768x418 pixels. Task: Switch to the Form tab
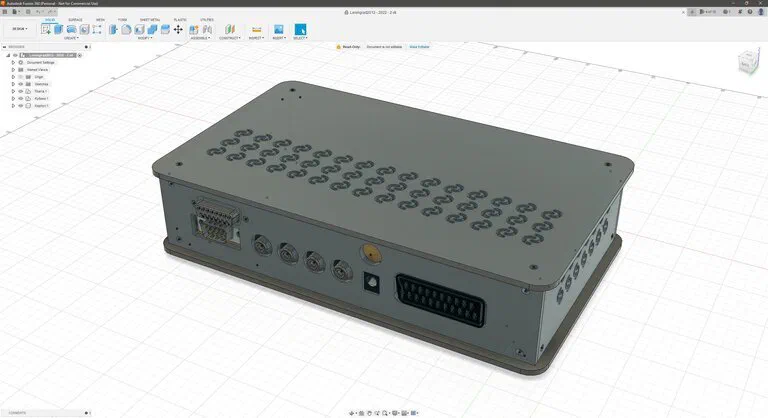(x=122, y=20)
